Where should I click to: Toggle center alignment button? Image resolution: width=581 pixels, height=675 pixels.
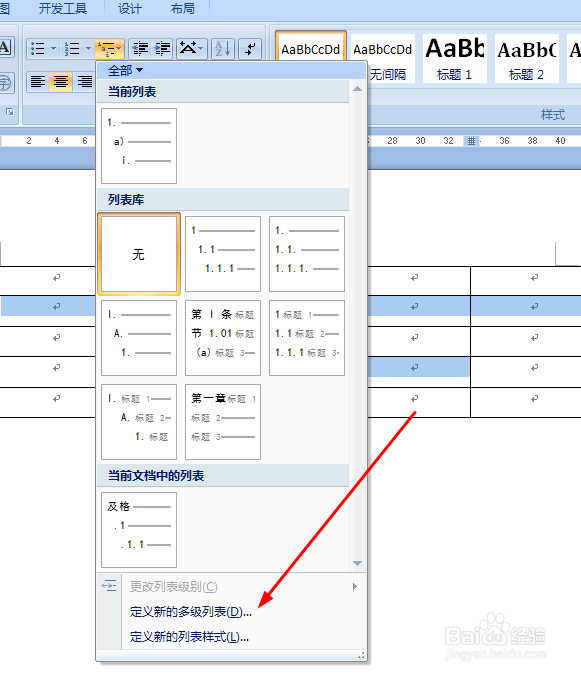click(x=61, y=81)
